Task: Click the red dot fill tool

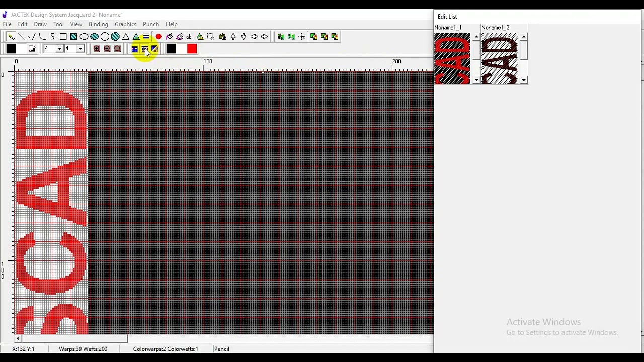Action: 158,36
